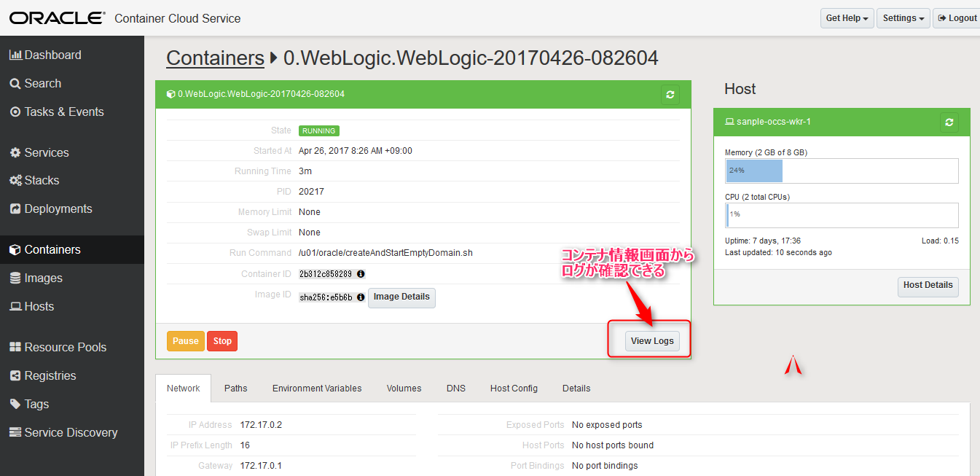Switch to the Network tab
Viewport: 980px width, 476px height.
[x=184, y=388]
